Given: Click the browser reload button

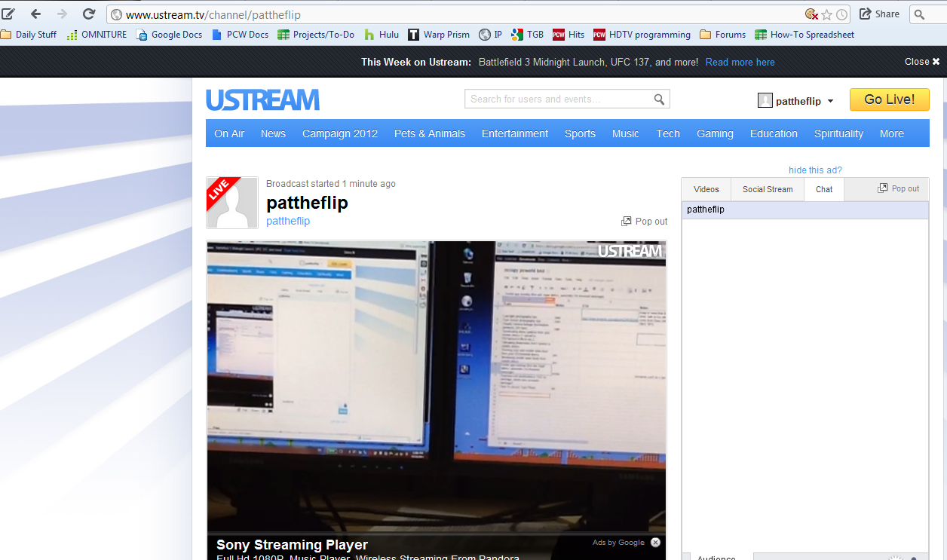Looking at the screenshot, I should pyautogui.click(x=88, y=14).
